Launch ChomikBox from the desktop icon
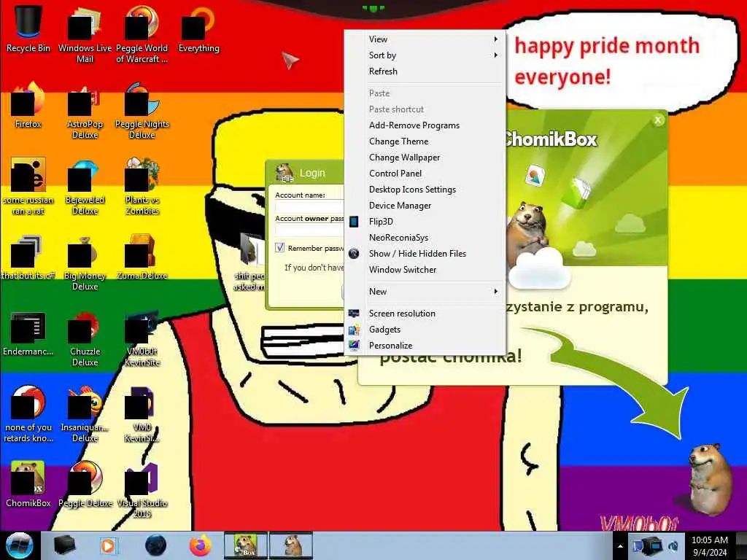 (28, 484)
